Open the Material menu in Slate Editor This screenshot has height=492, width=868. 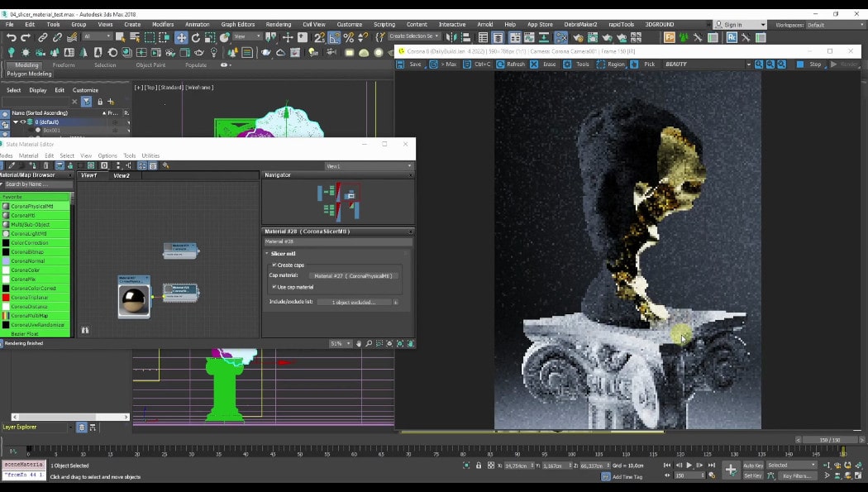(28, 156)
